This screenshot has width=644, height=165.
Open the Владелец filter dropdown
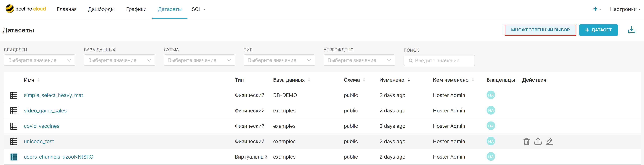pos(39,60)
